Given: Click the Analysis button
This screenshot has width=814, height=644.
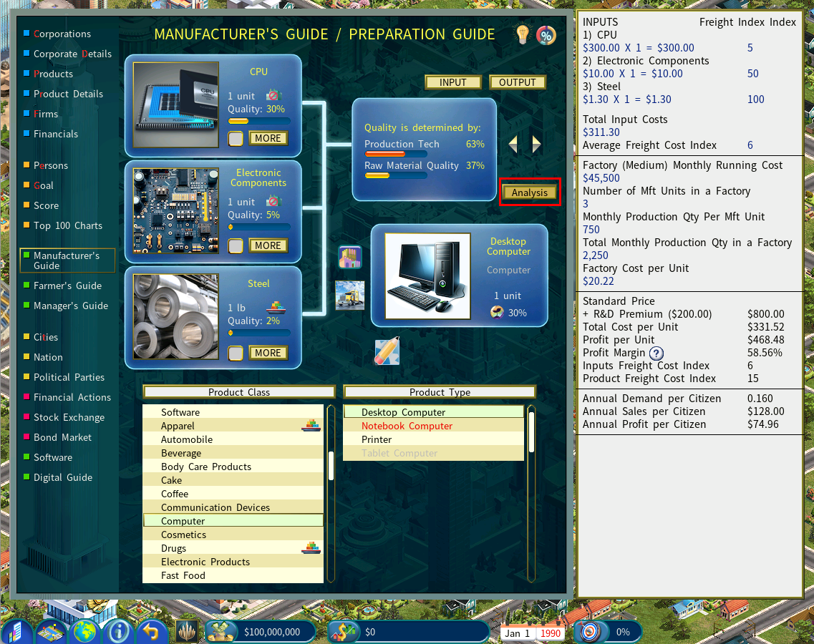Looking at the screenshot, I should click(529, 192).
